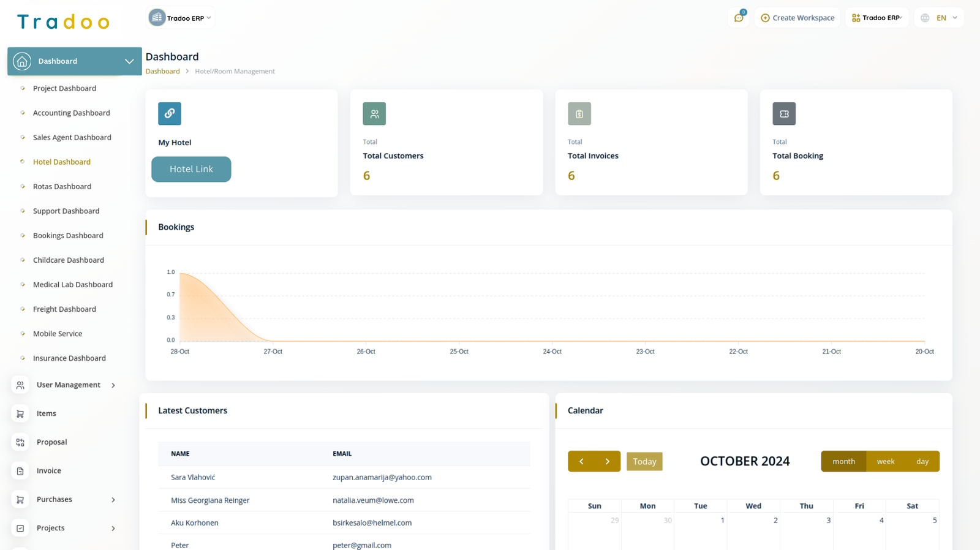
Task: Click the Total Invoices clipboard icon
Action: (x=579, y=114)
